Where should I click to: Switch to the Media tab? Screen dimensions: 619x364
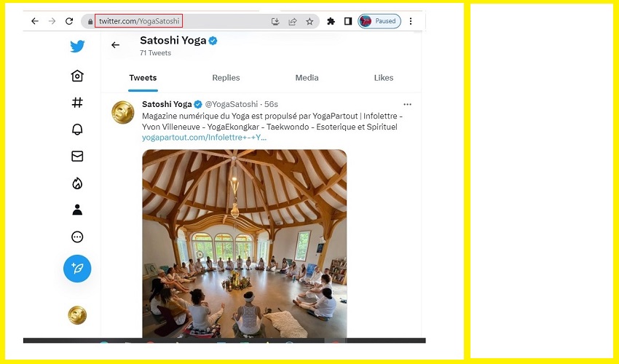(307, 78)
